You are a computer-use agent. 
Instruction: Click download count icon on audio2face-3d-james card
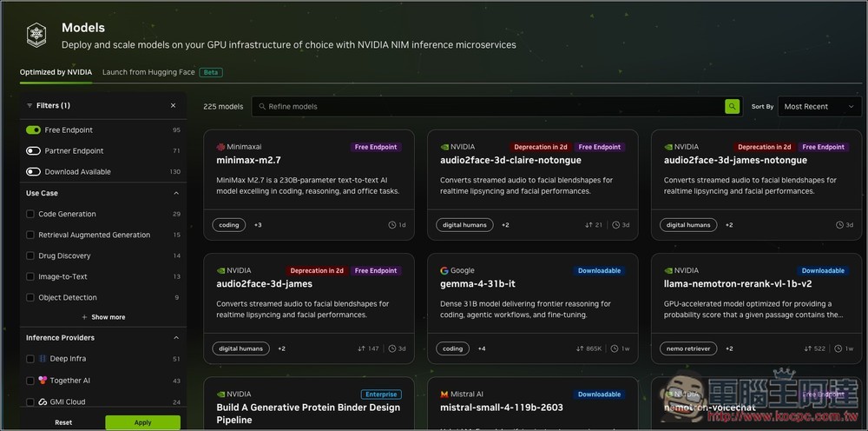tap(361, 348)
